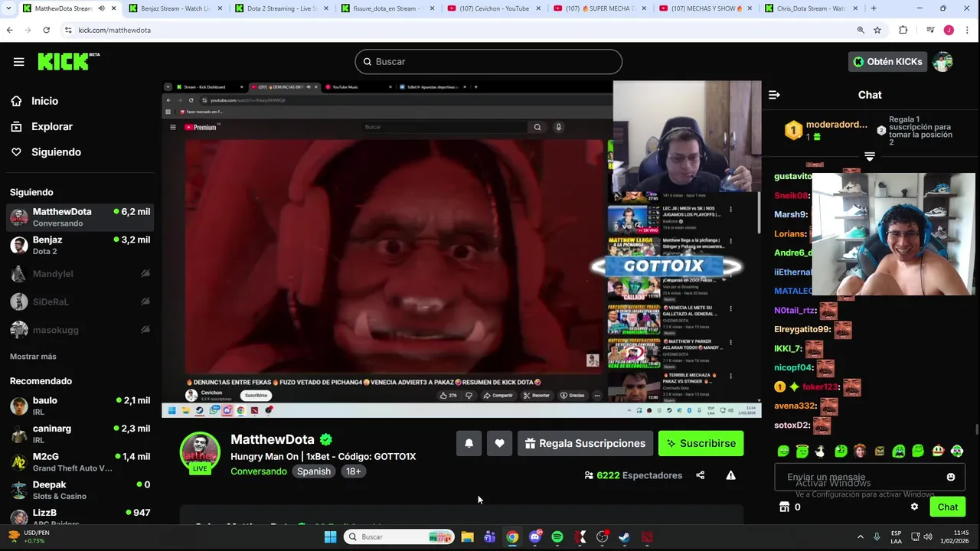The width and height of the screenshot is (980, 551).
Task: Reload the page
Action: [x=46, y=30]
